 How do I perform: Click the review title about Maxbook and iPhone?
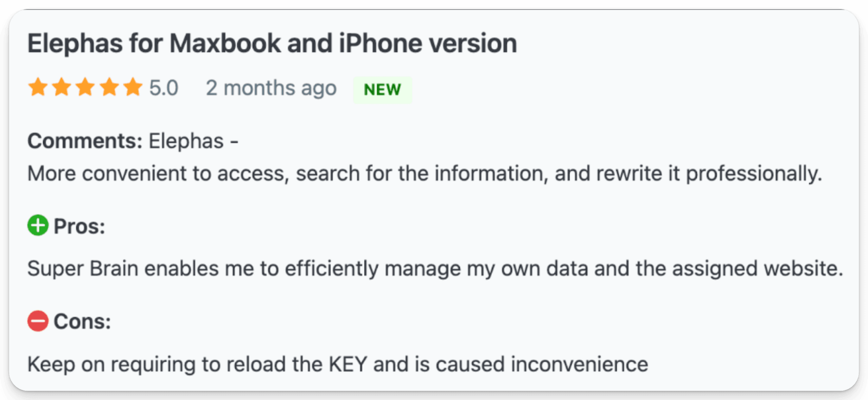(x=272, y=44)
